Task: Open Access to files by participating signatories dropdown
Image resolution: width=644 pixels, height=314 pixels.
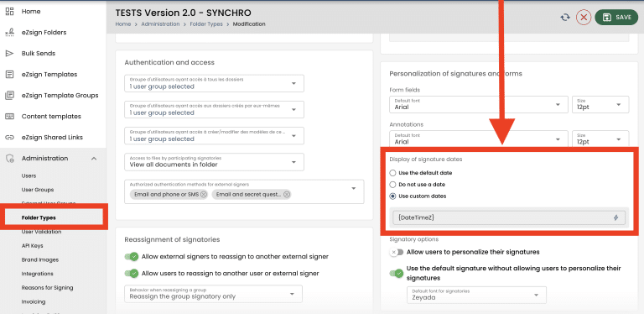Action: (215, 162)
